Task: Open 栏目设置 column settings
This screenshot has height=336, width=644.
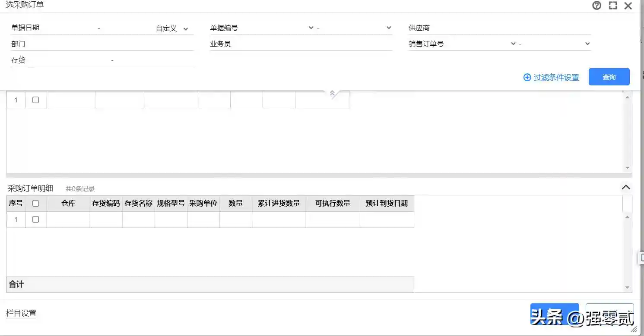Action: (x=21, y=314)
